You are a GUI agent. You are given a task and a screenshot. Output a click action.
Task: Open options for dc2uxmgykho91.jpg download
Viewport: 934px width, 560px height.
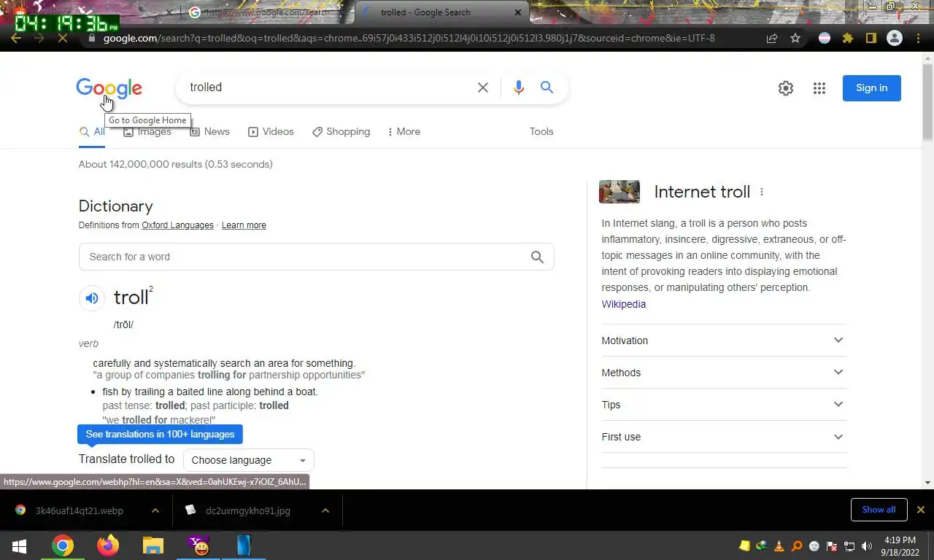click(x=325, y=510)
